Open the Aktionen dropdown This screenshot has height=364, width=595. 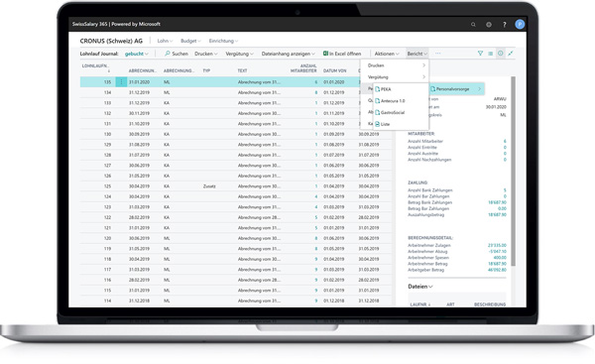point(387,54)
